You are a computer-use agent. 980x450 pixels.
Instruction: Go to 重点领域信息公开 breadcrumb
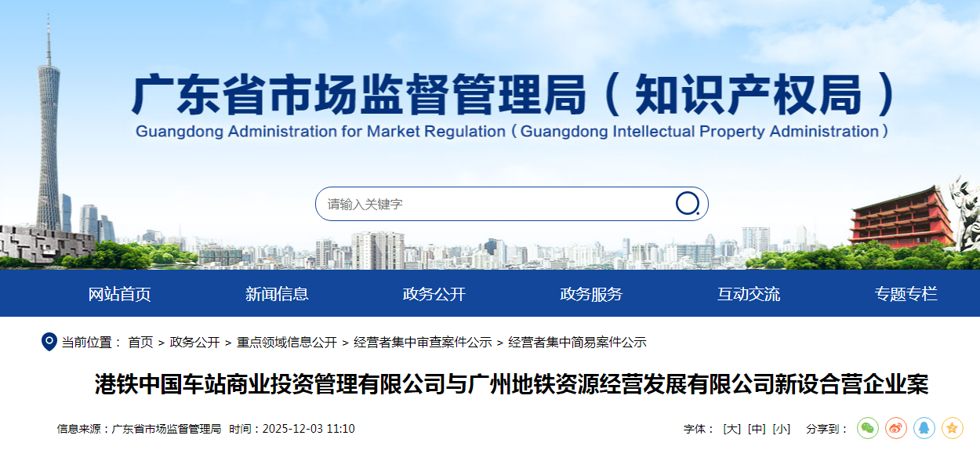pos(287,343)
